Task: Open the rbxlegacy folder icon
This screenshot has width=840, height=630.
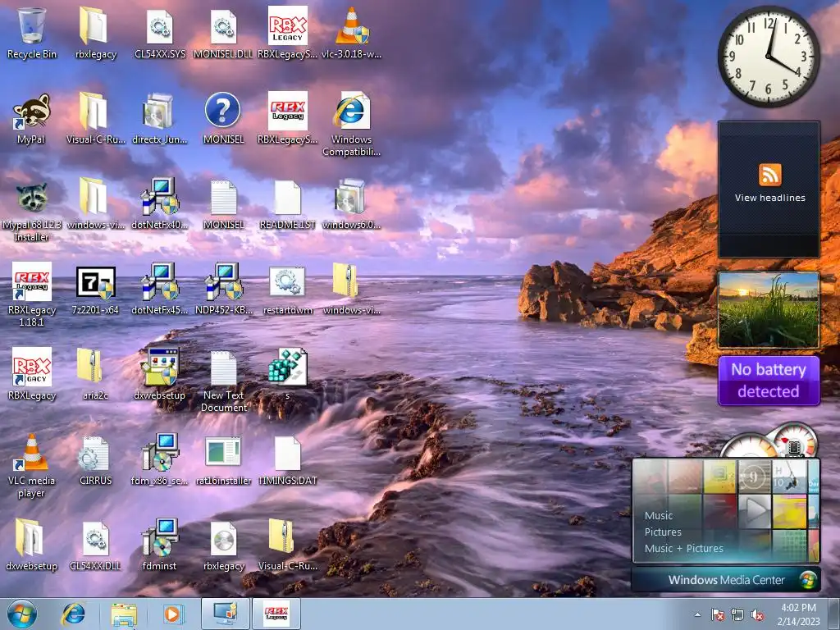Action: point(95,33)
